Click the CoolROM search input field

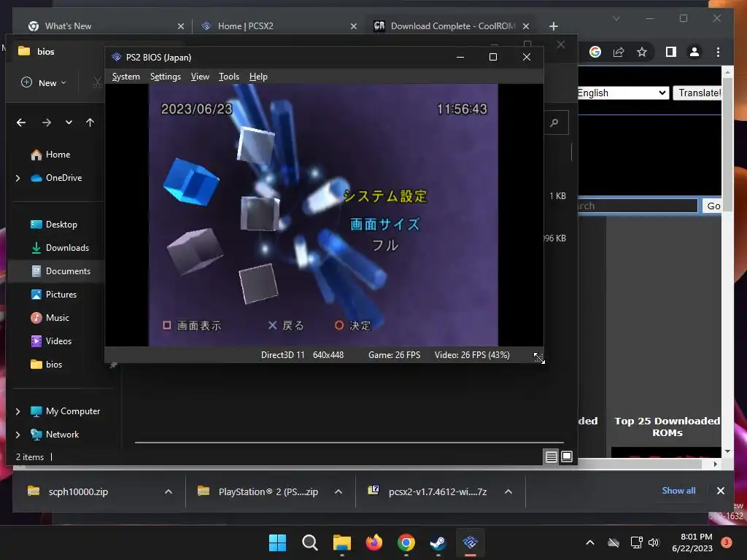pyautogui.click(x=638, y=206)
